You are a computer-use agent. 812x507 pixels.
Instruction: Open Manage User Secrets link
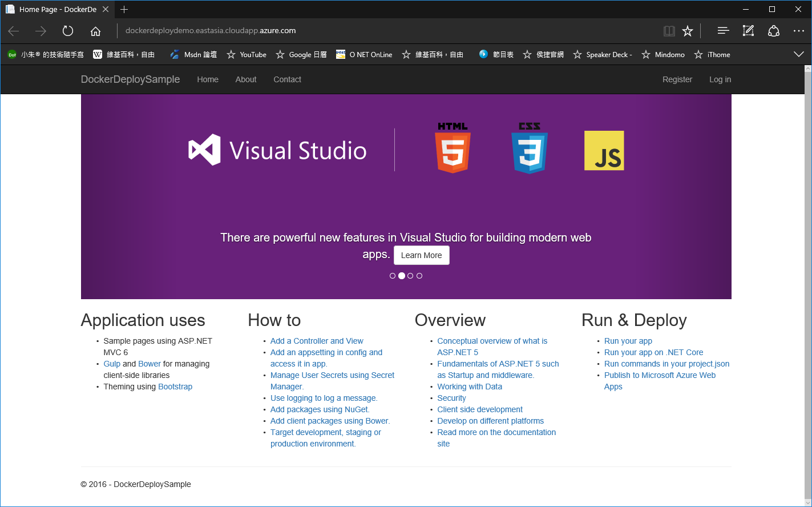click(332, 381)
